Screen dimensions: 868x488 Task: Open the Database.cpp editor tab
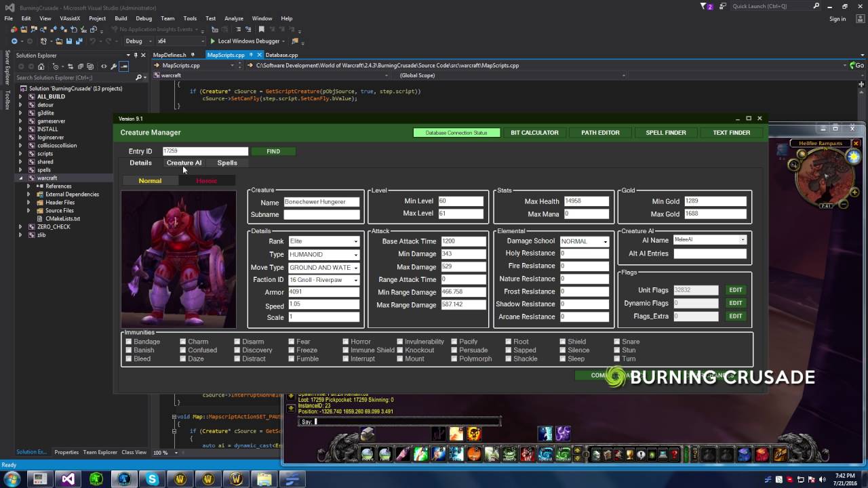tap(281, 55)
